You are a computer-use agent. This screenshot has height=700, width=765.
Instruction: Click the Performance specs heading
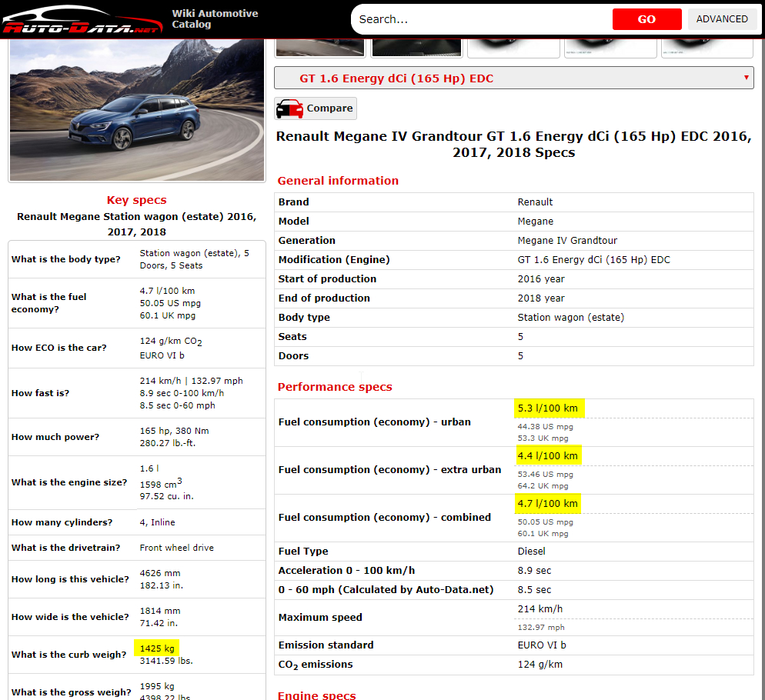335,387
